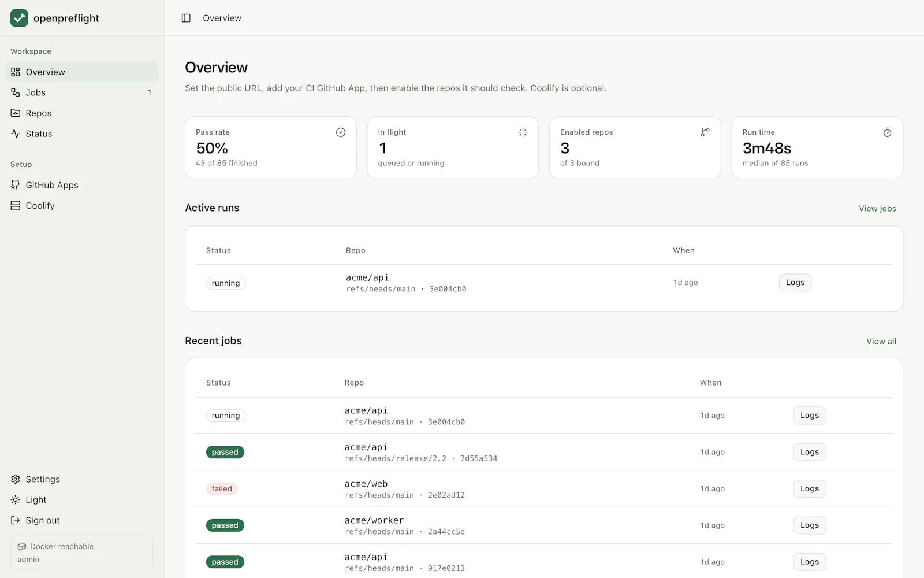Click the openpreflight checkmark logo icon

(x=19, y=18)
